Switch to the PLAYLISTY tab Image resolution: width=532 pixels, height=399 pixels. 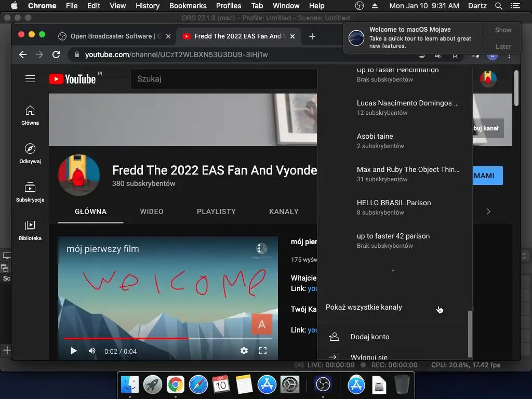tap(216, 212)
